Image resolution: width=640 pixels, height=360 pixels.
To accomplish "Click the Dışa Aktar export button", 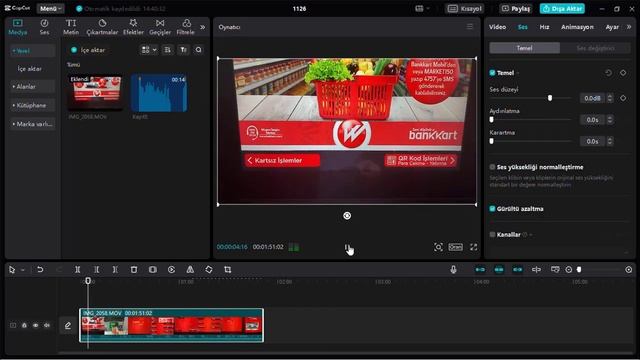I will 562,9.
